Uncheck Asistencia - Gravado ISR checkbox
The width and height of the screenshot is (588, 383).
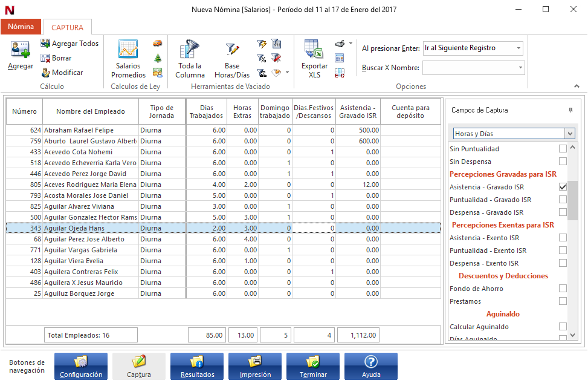click(563, 187)
